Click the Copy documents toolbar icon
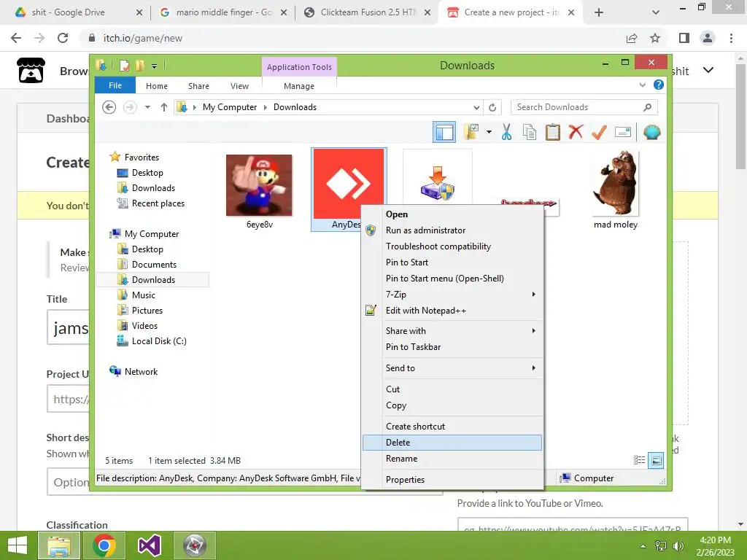Viewport: 747px width, 560px height. 530,132
